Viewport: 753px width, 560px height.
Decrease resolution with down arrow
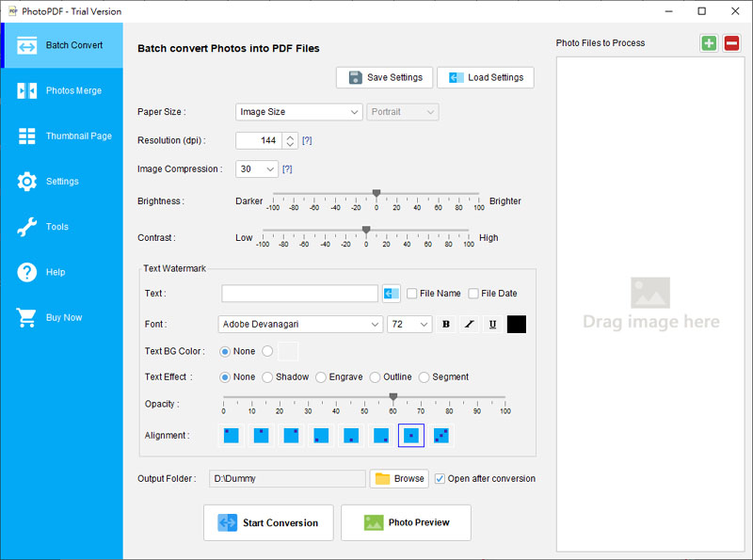pyautogui.click(x=290, y=145)
